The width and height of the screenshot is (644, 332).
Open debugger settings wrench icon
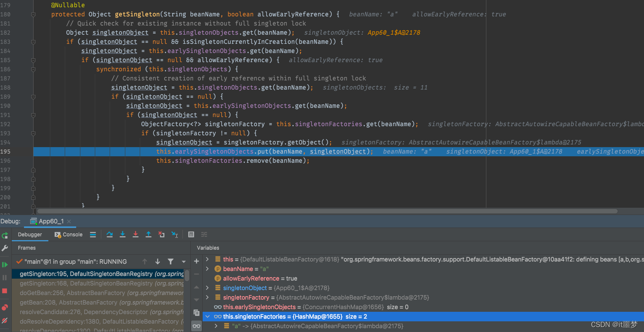(5, 248)
